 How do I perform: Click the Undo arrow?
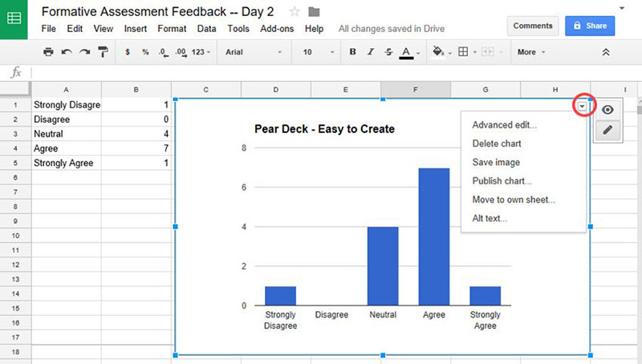pyautogui.click(x=67, y=52)
